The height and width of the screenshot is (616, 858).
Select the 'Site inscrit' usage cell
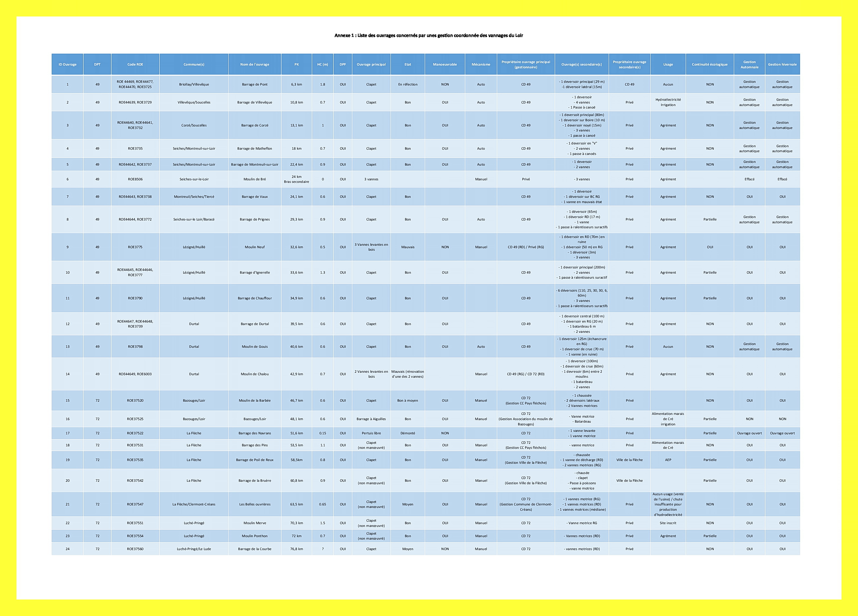668,523
